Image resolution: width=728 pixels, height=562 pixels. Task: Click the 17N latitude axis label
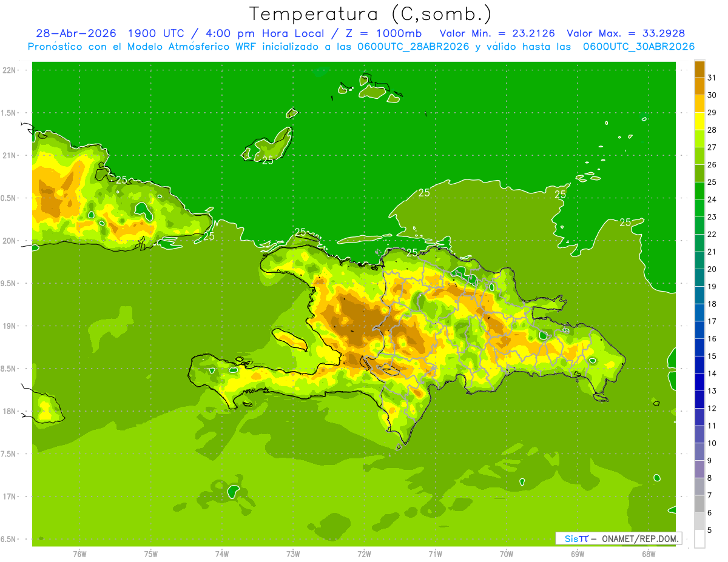click(10, 497)
